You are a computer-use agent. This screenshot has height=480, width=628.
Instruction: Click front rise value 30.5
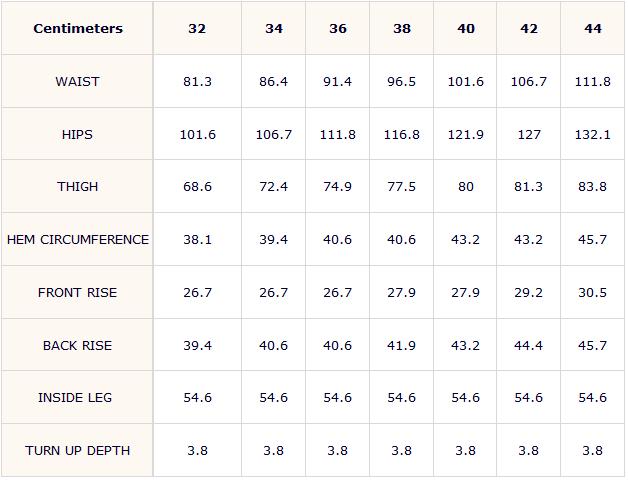592,292
